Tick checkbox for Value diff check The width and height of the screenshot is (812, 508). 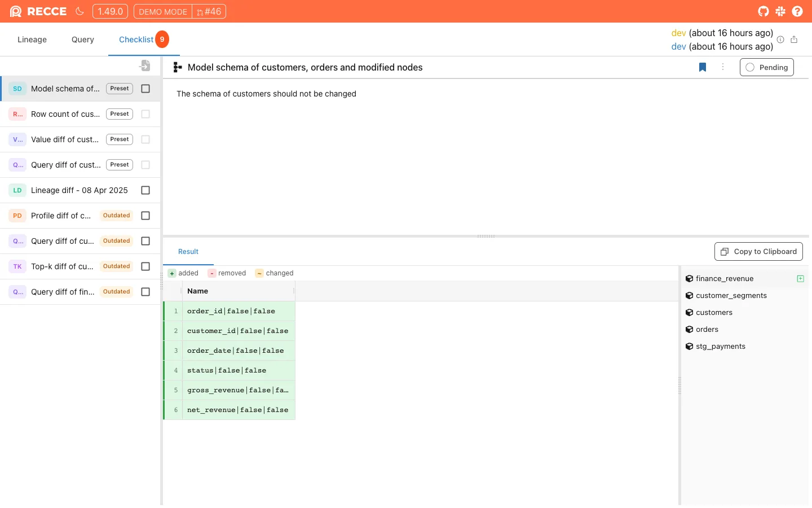[x=145, y=139]
